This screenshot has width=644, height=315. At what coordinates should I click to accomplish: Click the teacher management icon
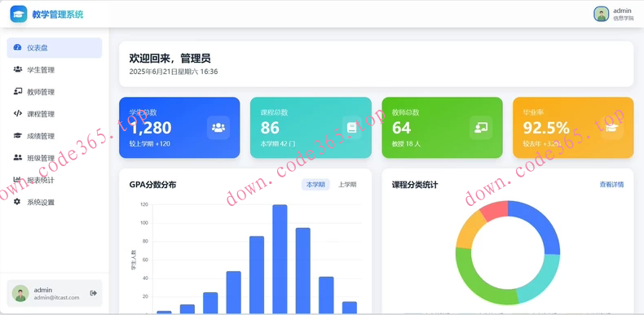(17, 91)
